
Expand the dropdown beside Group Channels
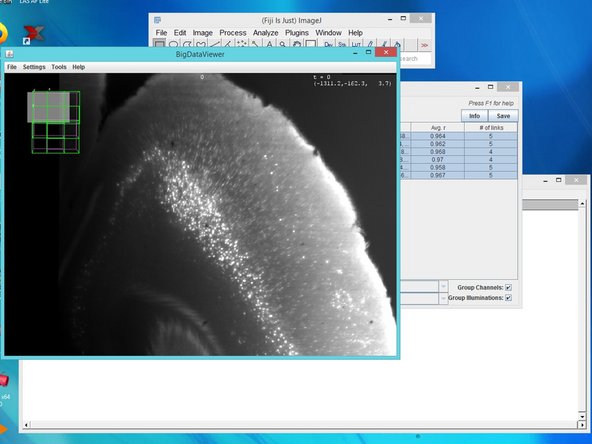(x=443, y=287)
